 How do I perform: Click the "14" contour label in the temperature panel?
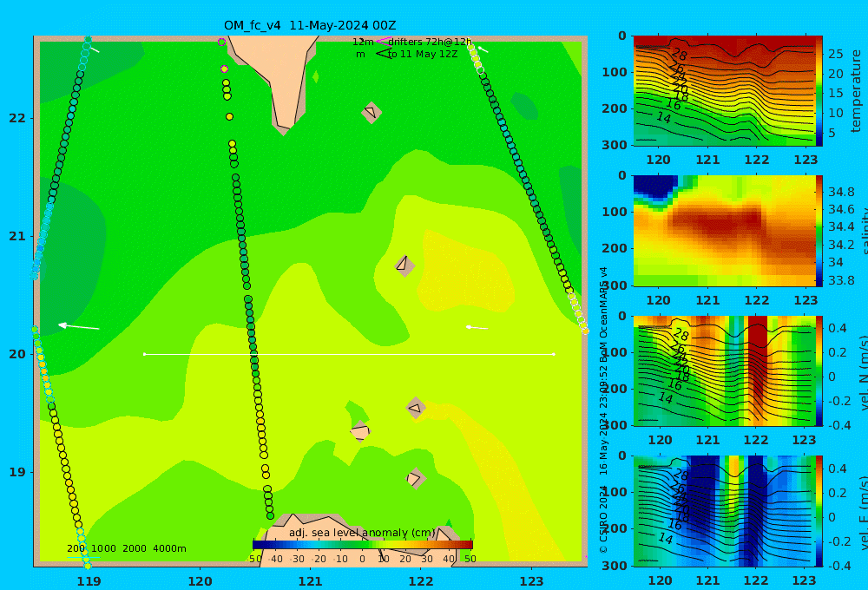click(x=664, y=117)
